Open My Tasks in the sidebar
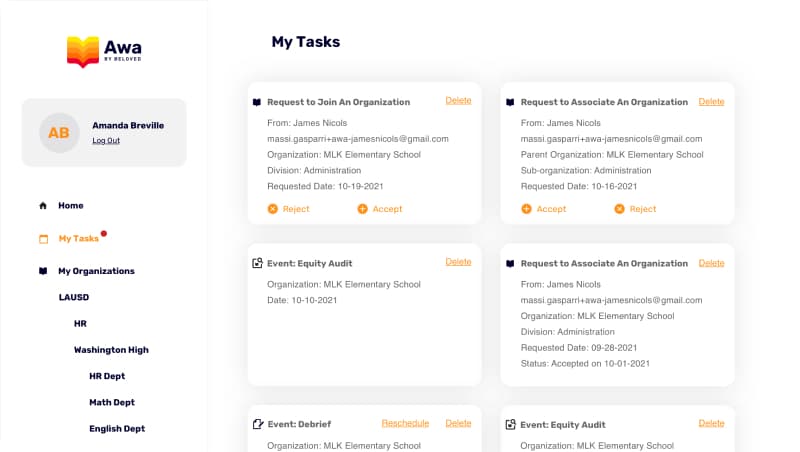Viewport: 800px width, 452px height. (78, 239)
